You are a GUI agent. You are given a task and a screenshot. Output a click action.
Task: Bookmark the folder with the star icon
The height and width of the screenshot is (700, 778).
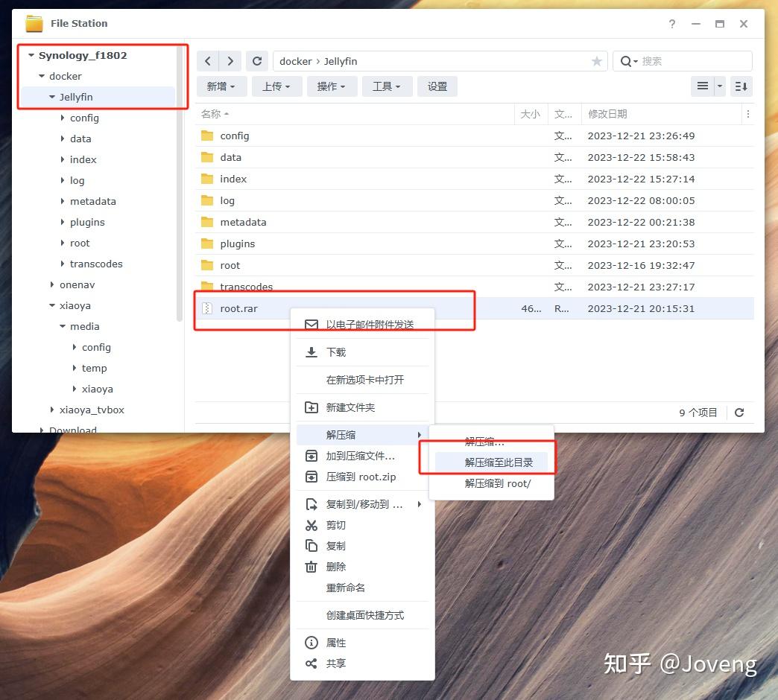596,61
